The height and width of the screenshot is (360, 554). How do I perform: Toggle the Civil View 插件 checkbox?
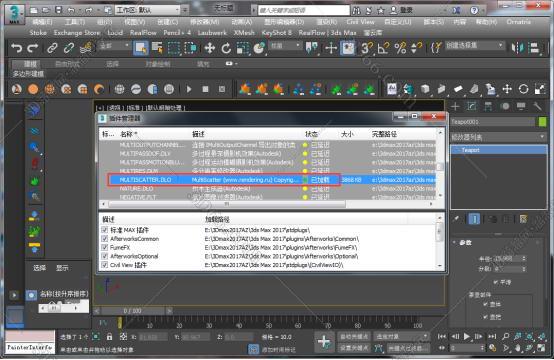[104, 265]
